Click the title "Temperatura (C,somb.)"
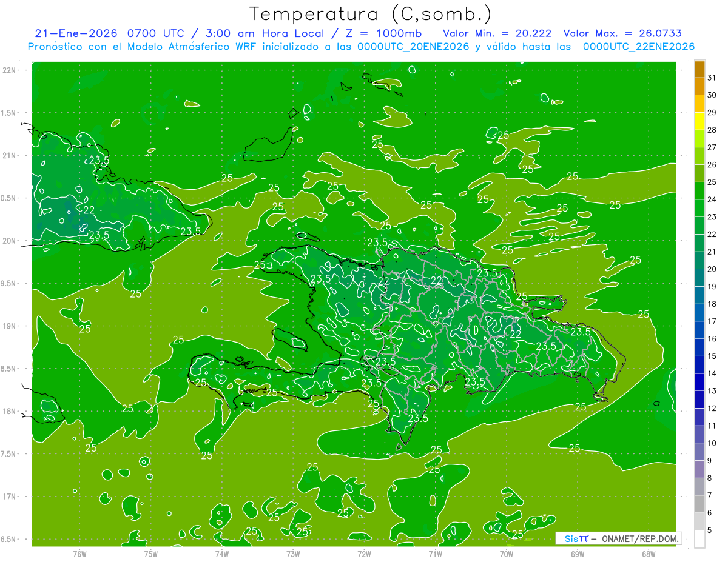This screenshot has width=728, height=562. point(370,15)
